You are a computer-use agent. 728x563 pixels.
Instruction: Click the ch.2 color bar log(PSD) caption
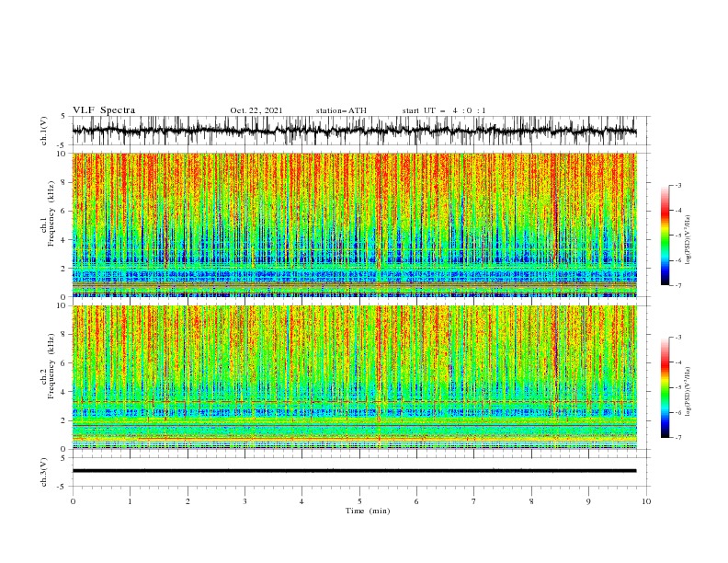[688, 392]
